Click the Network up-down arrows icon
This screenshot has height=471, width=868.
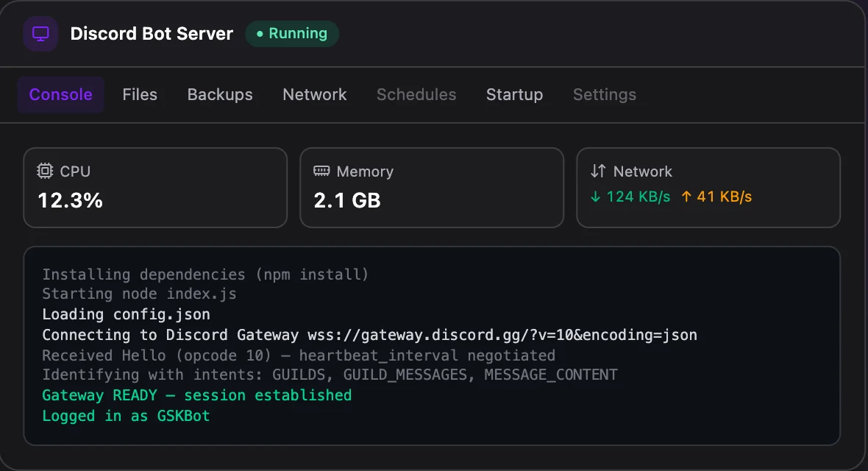click(599, 171)
